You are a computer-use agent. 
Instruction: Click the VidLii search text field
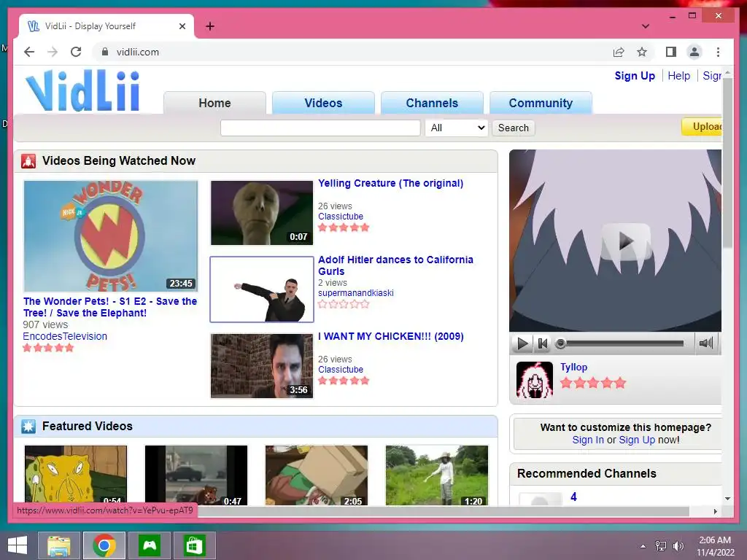coord(320,128)
